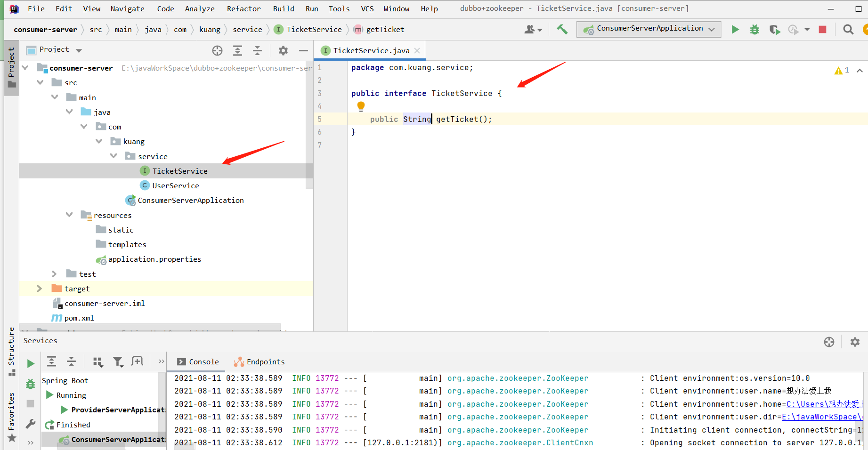Run with coverage shield icon

(x=774, y=30)
